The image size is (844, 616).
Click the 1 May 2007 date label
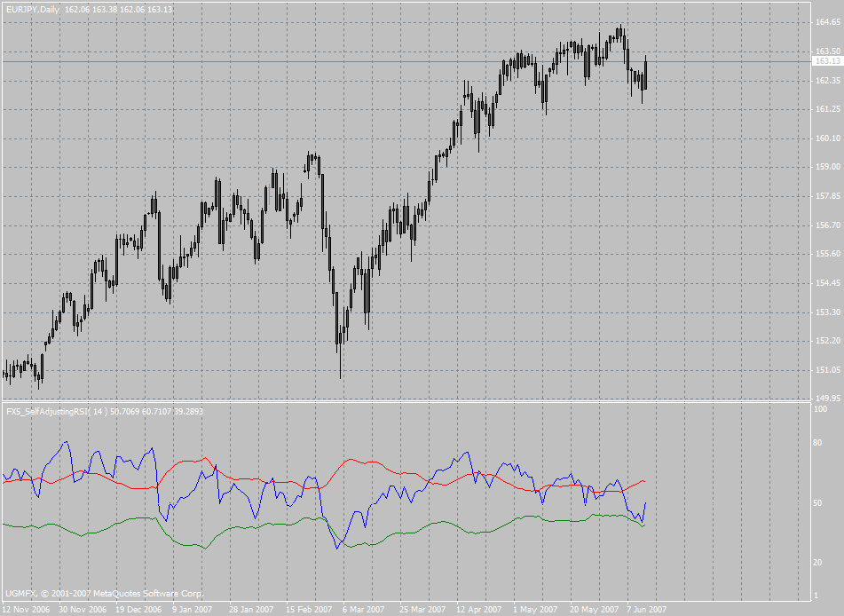pyautogui.click(x=535, y=610)
